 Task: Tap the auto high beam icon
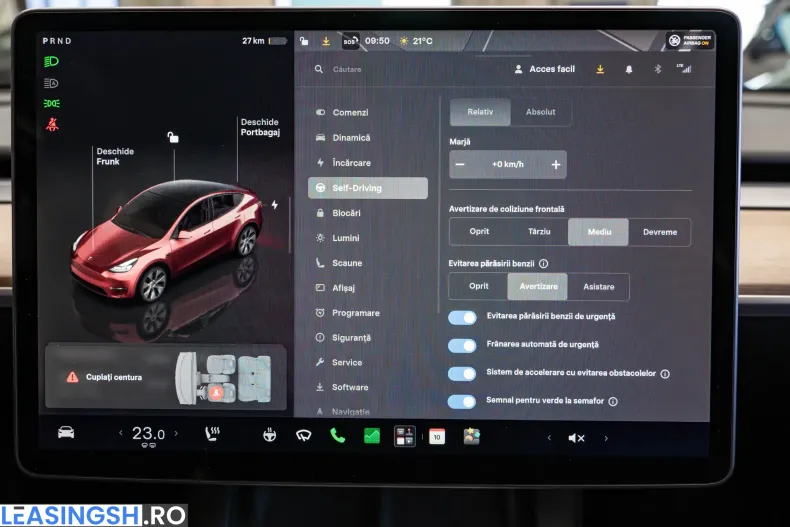(x=51, y=83)
